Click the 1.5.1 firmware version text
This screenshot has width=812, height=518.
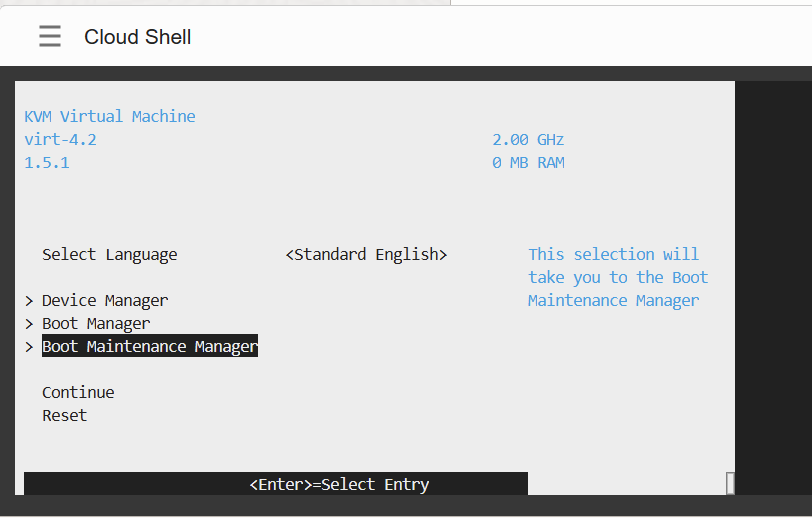pos(47,163)
